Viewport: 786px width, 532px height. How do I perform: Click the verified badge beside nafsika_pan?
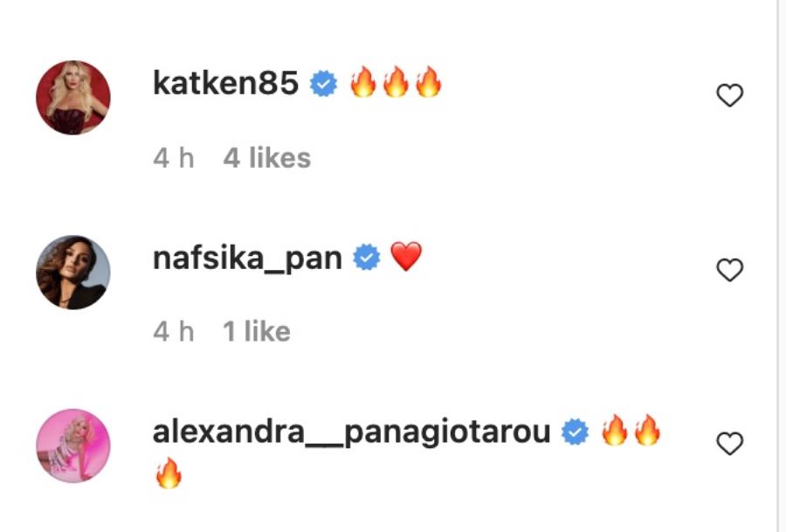[367, 258]
